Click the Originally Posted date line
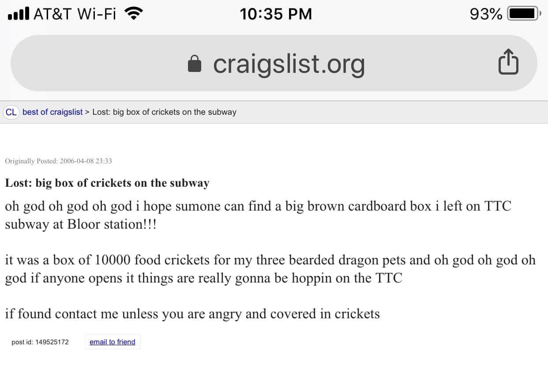Viewport: 548px width, 392px height. [58, 161]
